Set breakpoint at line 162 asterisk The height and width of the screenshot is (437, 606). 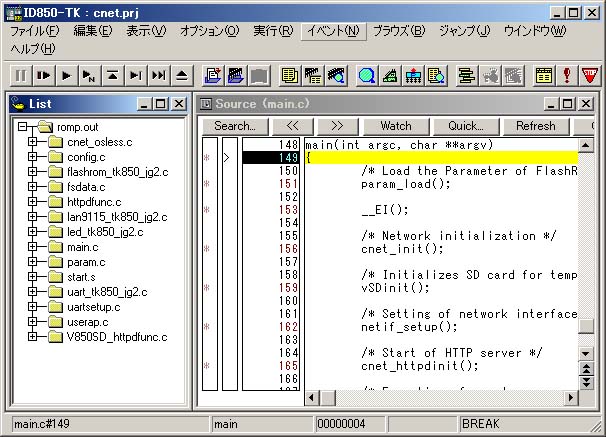pyautogui.click(x=207, y=327)
